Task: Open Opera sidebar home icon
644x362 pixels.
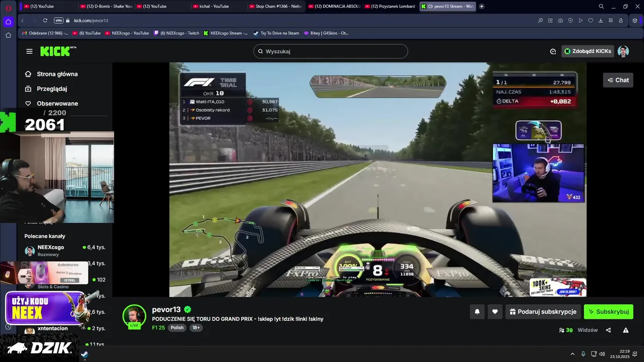Action: click(x=8, y=22)
